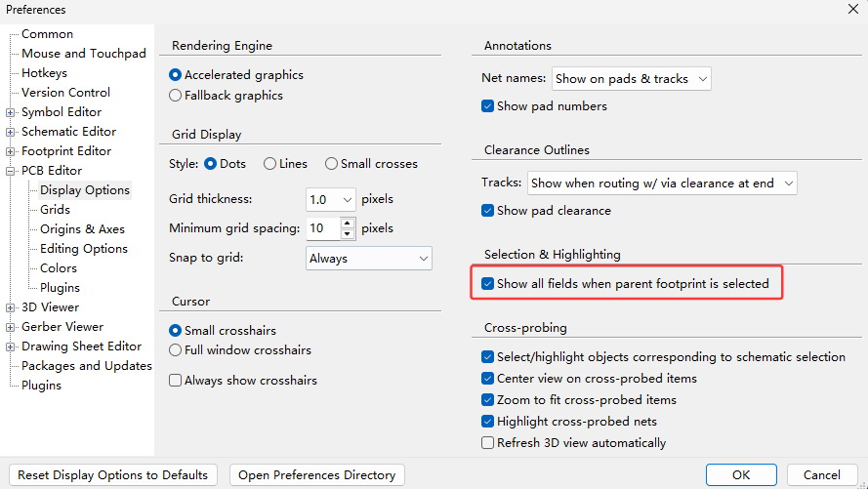Viewport: 868px width, 489px height.
Task: Open the Grid thickness combo box
Action: tap(330, 200)
